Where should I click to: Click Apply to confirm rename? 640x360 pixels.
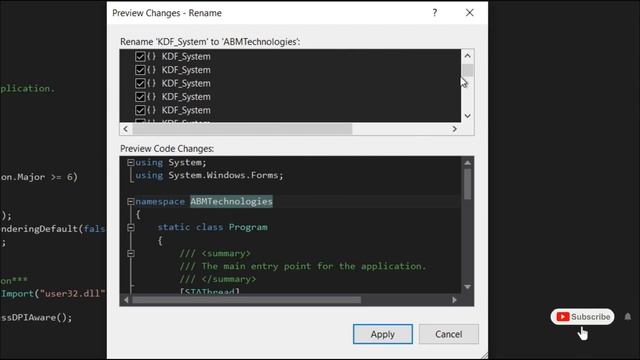click(x=382, y=334)
